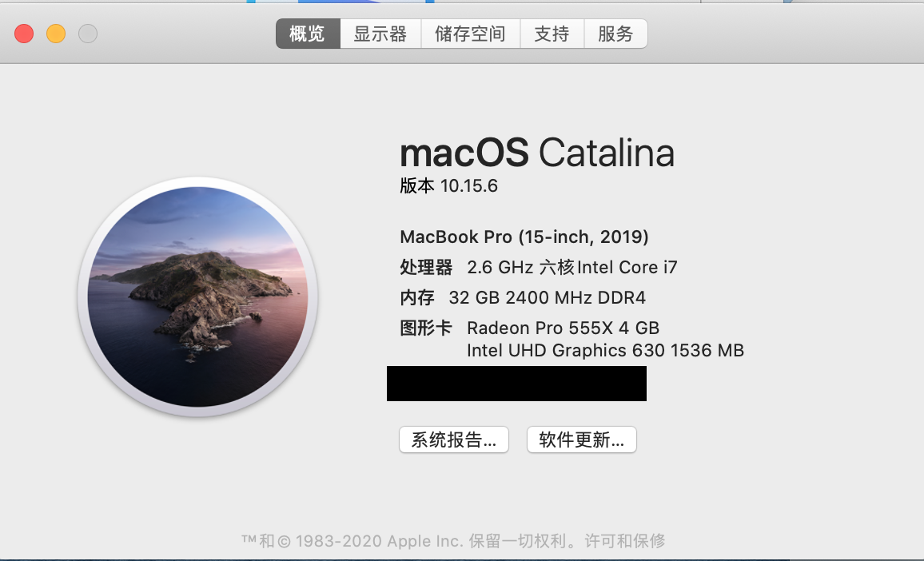Click the Radeon Pro 555X 4 GB text
This screenshot has height=561, width=924.
click(563, 328)
